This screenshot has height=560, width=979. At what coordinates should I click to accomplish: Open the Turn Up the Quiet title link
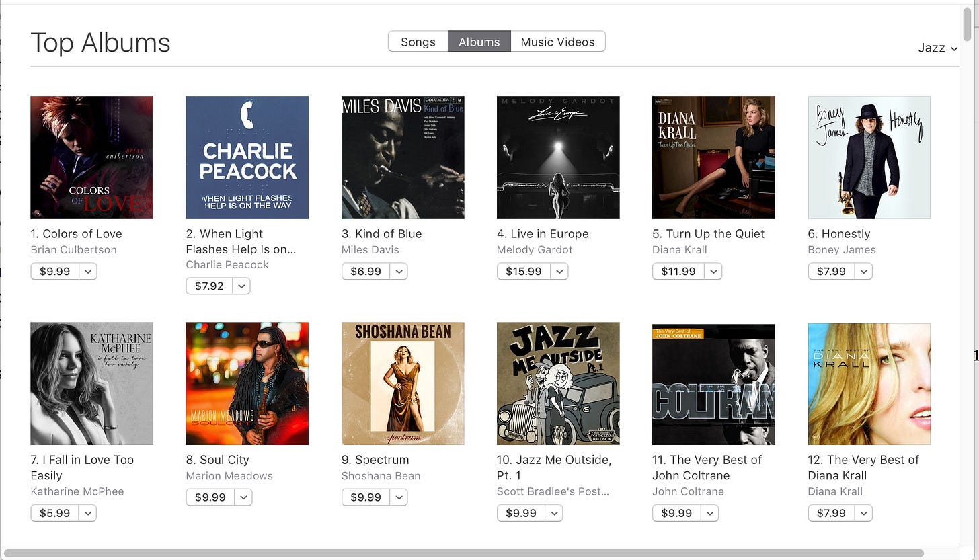pyautogui.click(x=709, y=234)
